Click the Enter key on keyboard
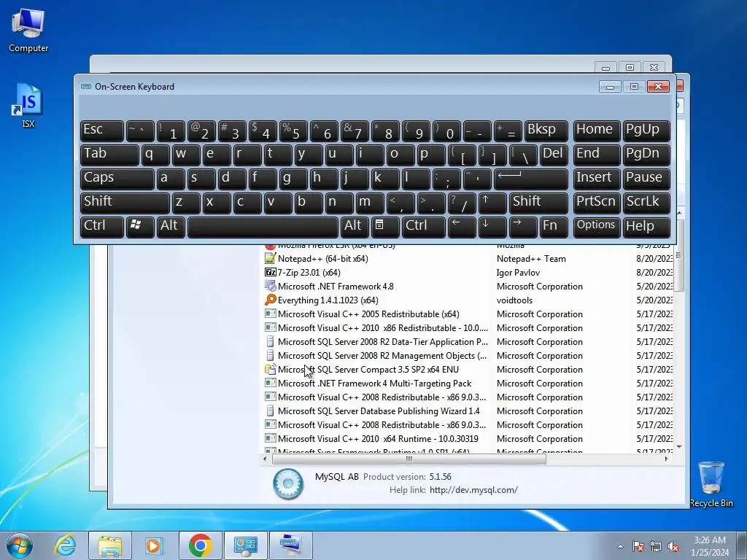The image size is (747, 560). click(x=531, y=179)
